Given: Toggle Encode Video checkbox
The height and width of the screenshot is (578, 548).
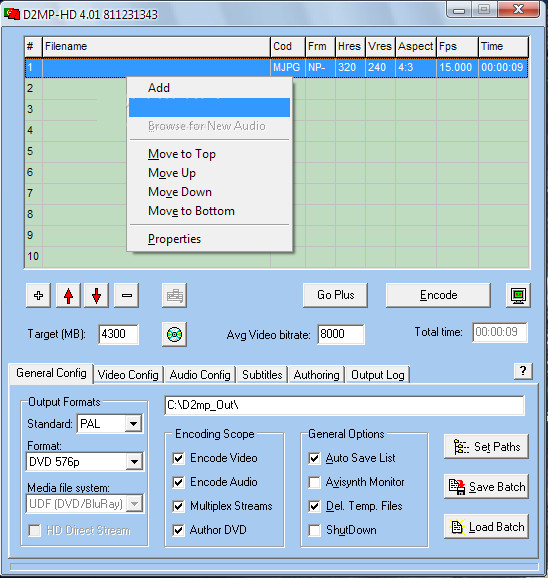Looking at the screenshot, I should coord(178,458).
